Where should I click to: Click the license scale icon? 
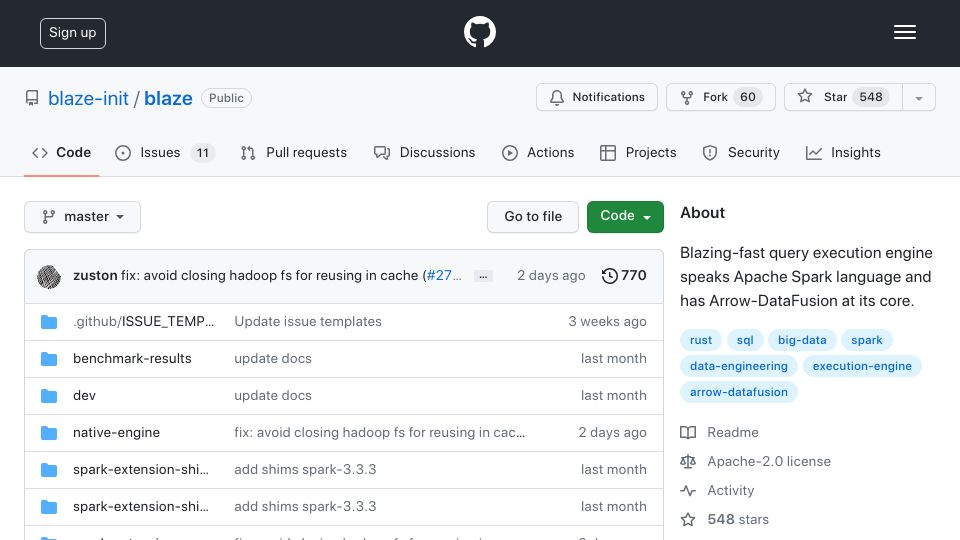(x=688, y=462)
